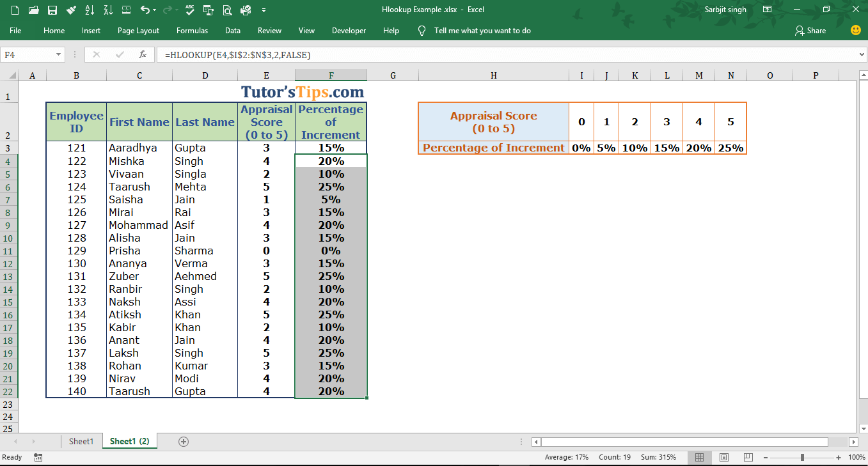Click cell with name Aaradhya
This screenshot has width=868, height=466.
click(x=139, y=148)
